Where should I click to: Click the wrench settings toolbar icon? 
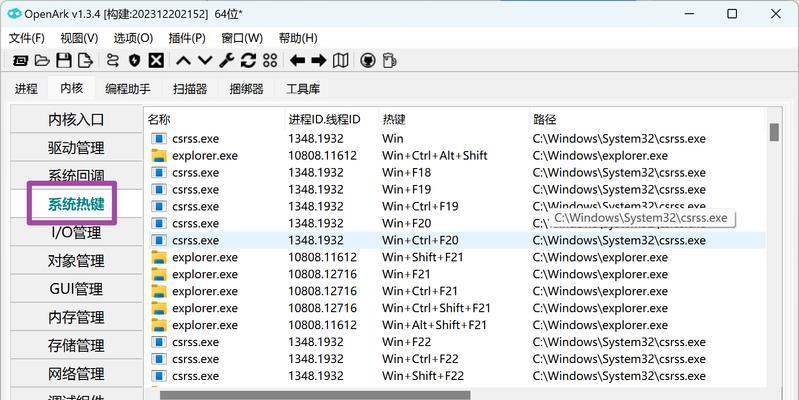pos(227,61)
